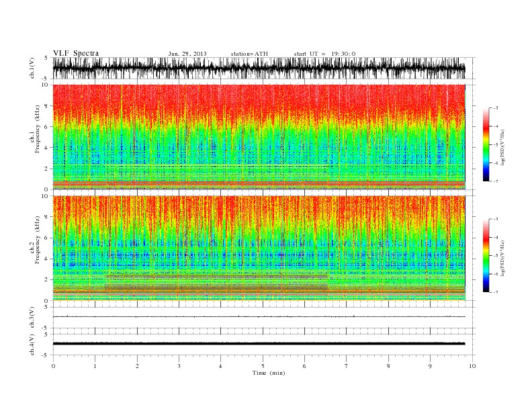Click the "-3" label on ch.1 colorbar
Screen dimensions: 532x411
coord(495,108)
